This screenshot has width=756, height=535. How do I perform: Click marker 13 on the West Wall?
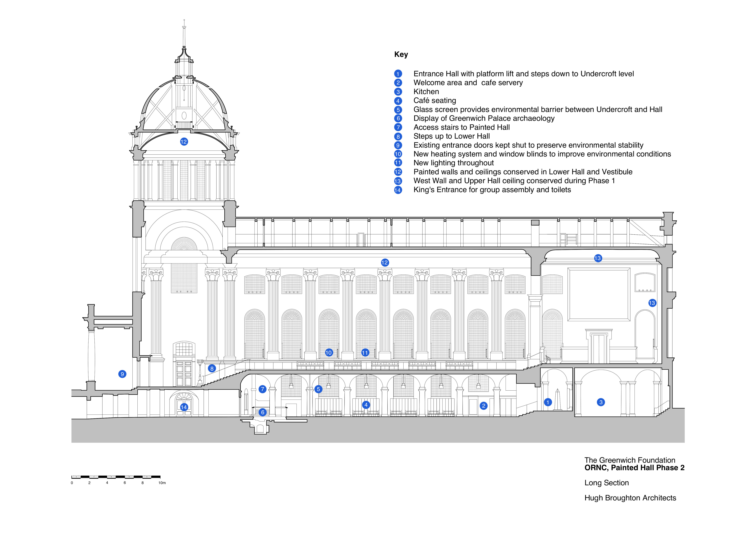point(652,303)
